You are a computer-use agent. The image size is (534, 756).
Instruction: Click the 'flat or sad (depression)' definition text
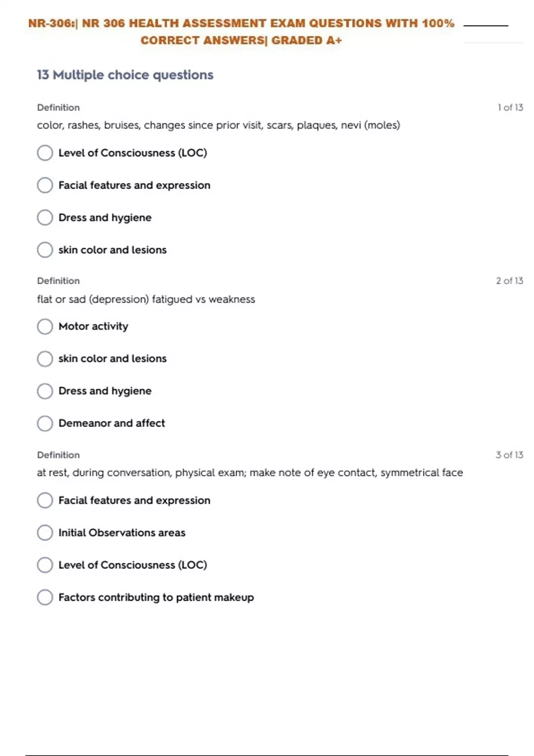click(146, 299)
